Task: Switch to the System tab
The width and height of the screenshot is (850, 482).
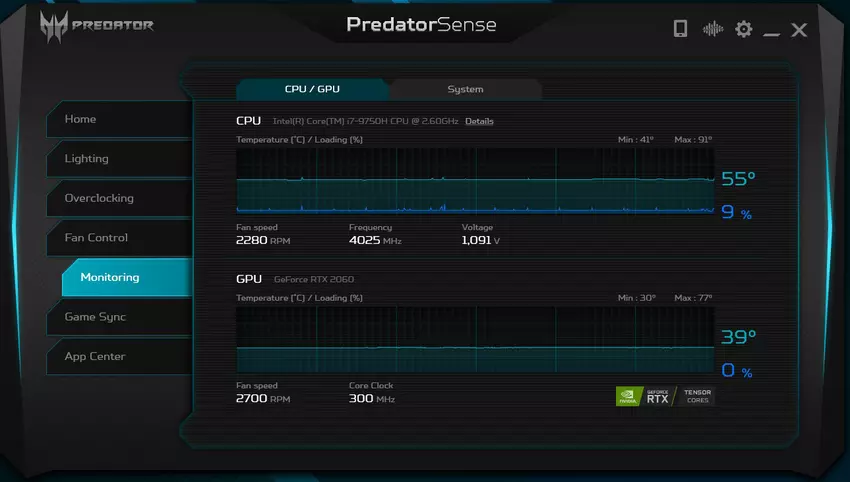Action: pos(465,89)
